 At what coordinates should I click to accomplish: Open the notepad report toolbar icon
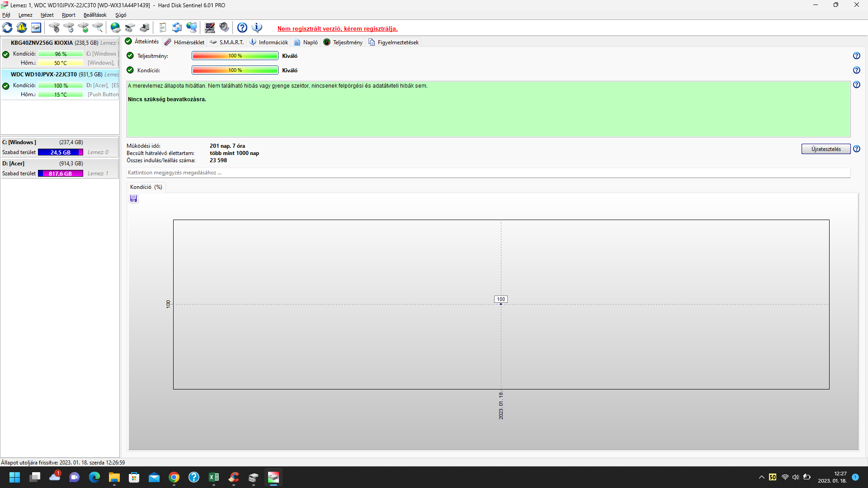pyautogui.click(x=163, y=28)
